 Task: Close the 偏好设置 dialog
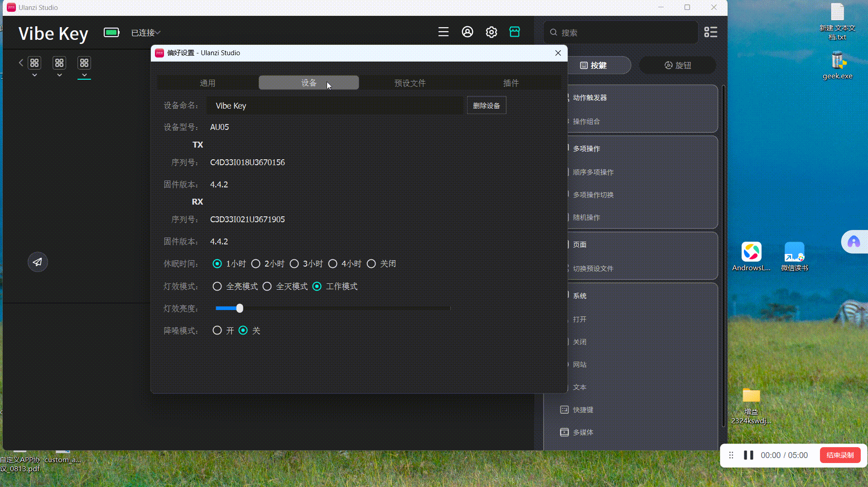(x=558, y=53)
